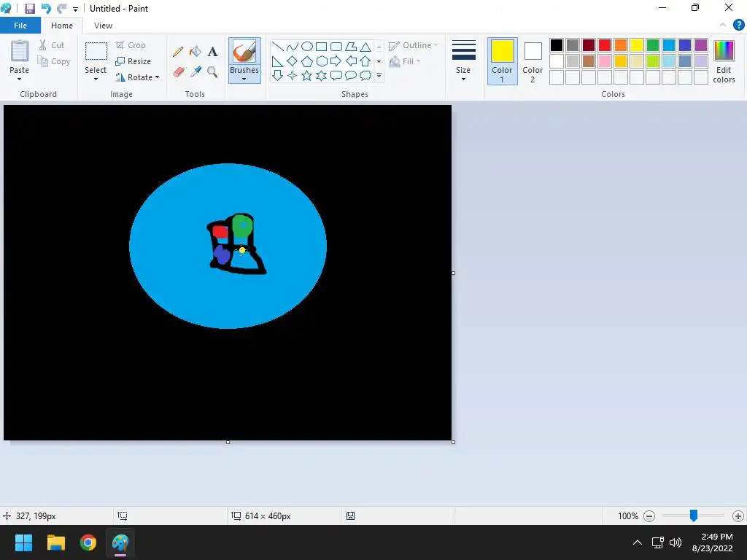Pick the green color swatch

pos(653,45)
